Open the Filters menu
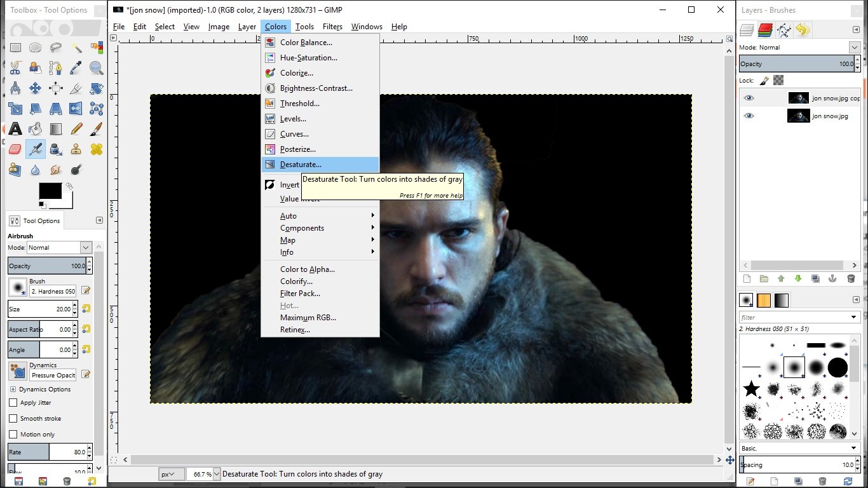The height and width of the screenshot is (488, 868). click(332, 27)
